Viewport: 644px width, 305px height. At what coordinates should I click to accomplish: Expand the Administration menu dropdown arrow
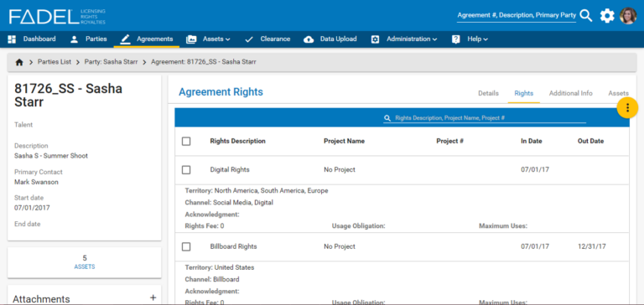pos(434,39)
